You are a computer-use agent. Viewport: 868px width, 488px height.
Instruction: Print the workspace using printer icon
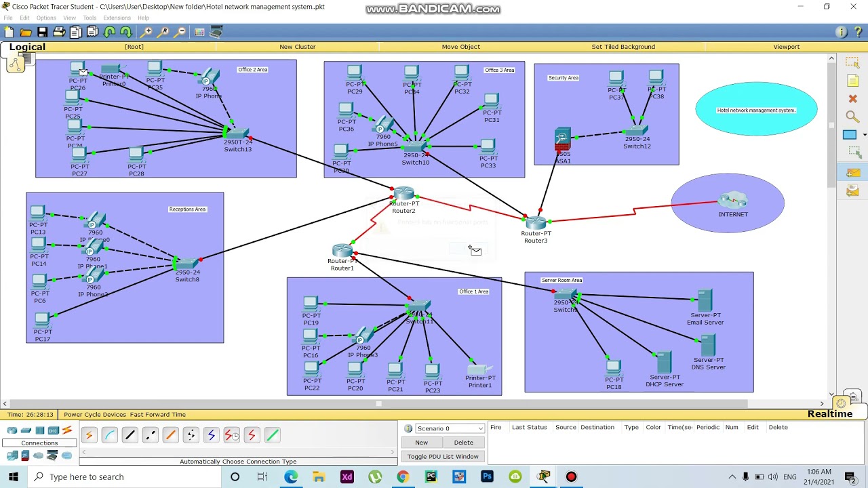pyautogui.click(x=59, y=32)
